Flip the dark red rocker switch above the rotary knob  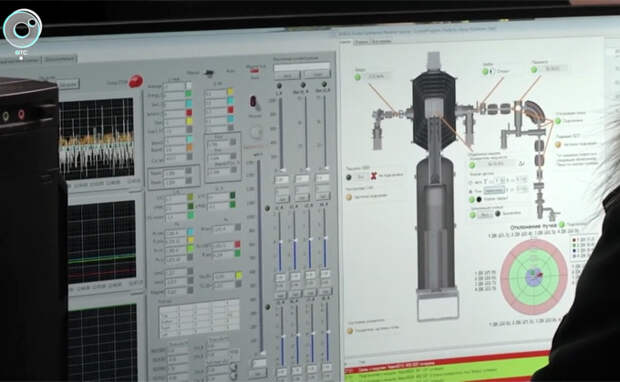254,102
